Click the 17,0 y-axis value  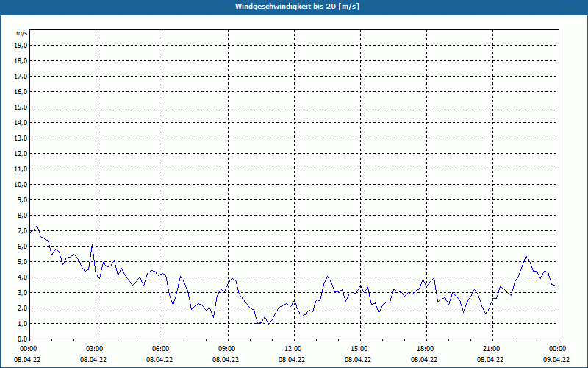(21, 77)
